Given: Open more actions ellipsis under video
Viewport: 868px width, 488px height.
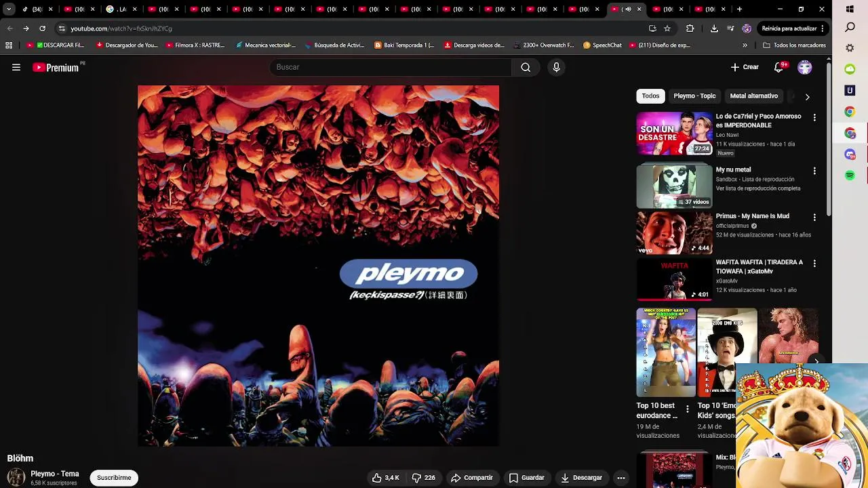Looking at the screenshot, I should pyautogui.click(x=620, y=478).
